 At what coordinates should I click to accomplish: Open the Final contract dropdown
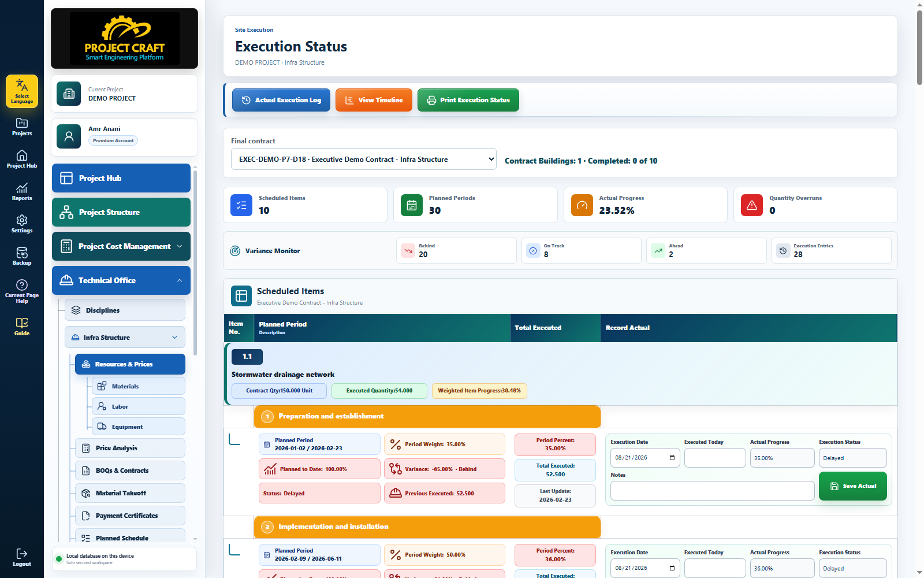click(364, 160)
